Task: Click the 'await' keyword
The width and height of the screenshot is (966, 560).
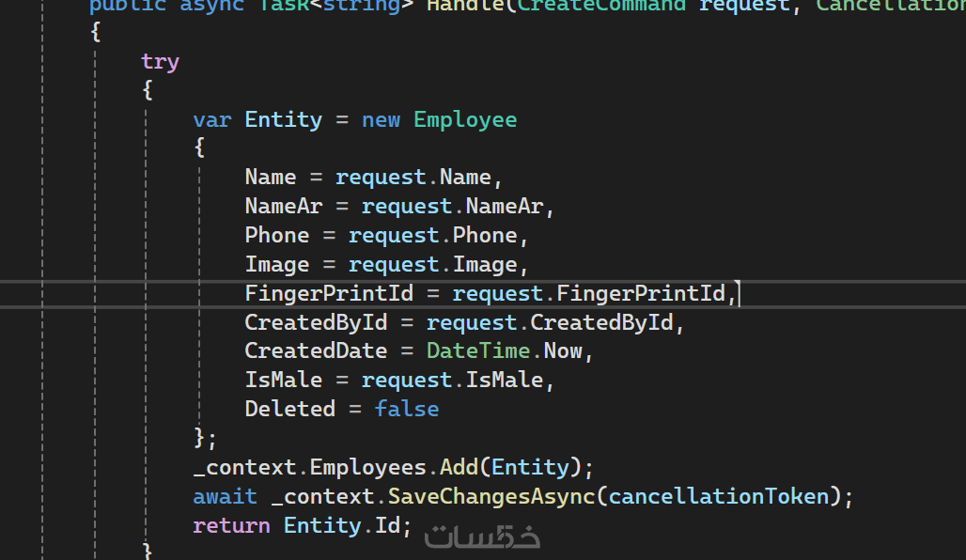Action: coord(225,497)
